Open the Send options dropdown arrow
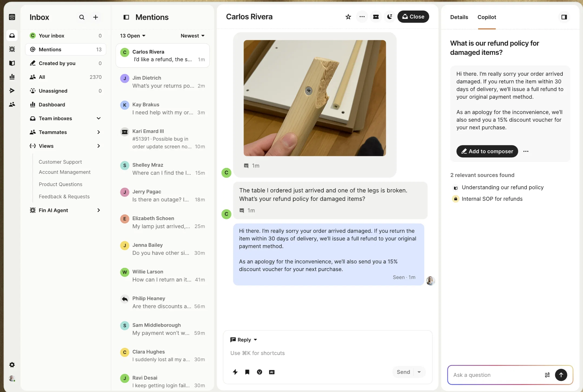 pyautogui.click(x=419, y=372)
